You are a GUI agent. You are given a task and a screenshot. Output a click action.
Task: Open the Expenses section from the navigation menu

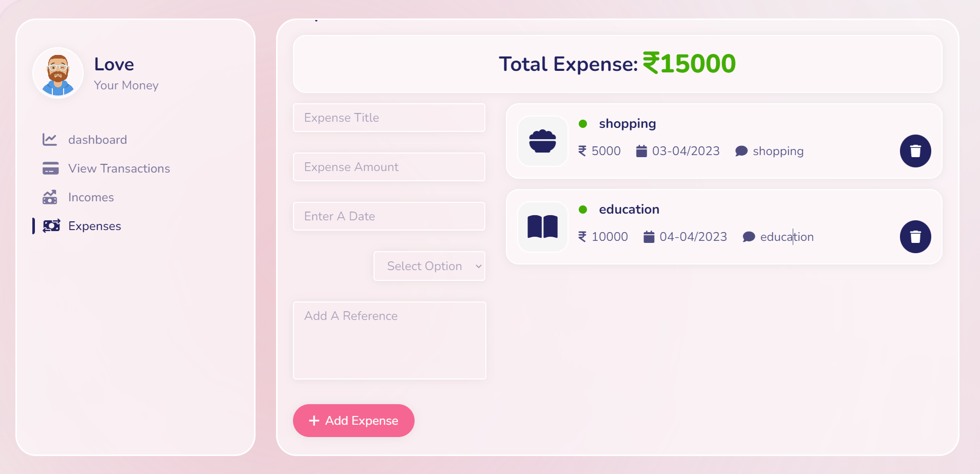click(94, 226)
